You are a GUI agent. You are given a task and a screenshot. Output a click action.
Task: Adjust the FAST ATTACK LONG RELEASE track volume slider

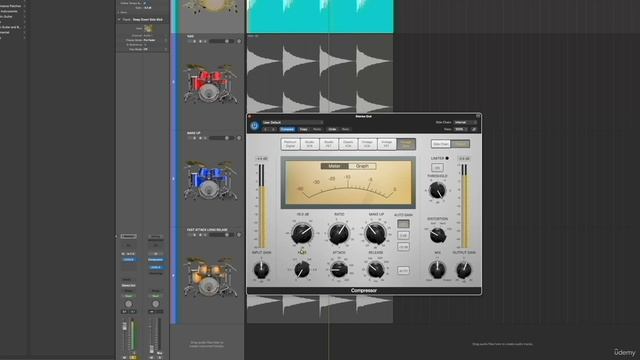pos(222,235)
